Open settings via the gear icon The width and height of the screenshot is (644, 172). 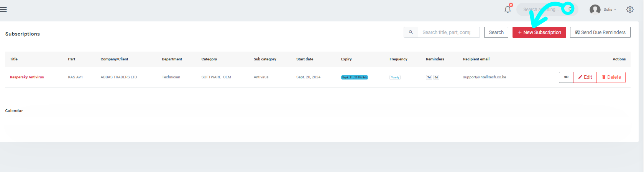[630, 10]
